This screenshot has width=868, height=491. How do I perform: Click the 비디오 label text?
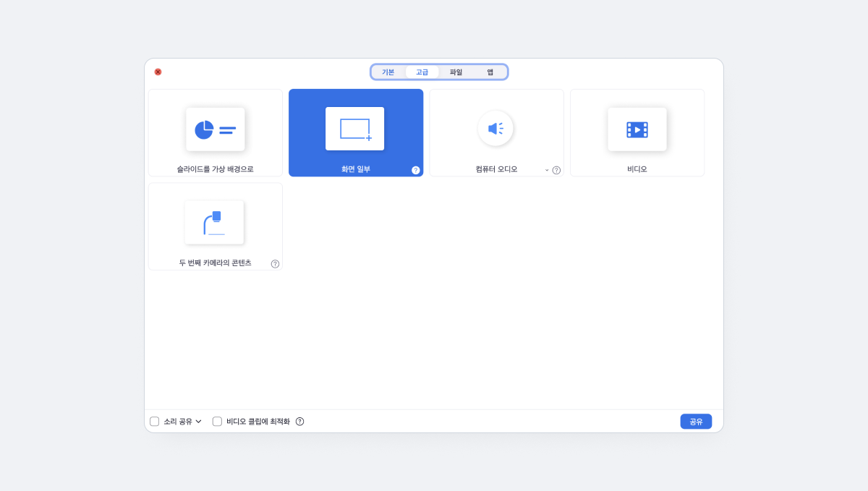tap(637, 169)
